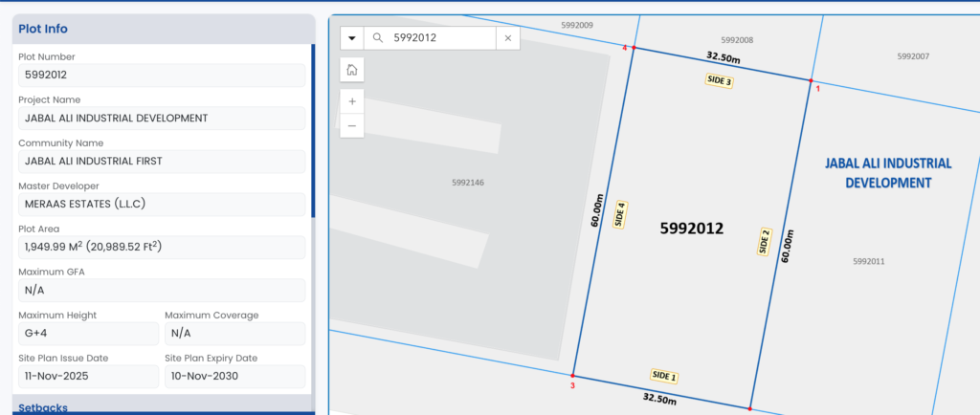Click plot 5992146 on the map
The height and width of the screenshot is (415, 980).
(x=467, y=182)
